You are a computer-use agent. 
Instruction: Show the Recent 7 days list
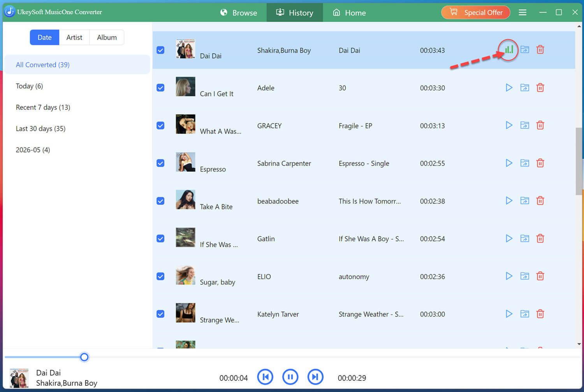coord(43,107)
